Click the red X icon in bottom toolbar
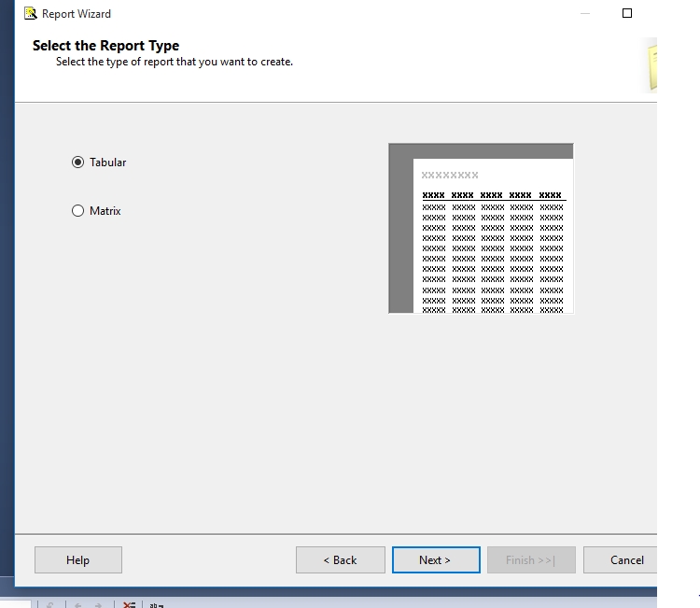 (x=129, y=603)
